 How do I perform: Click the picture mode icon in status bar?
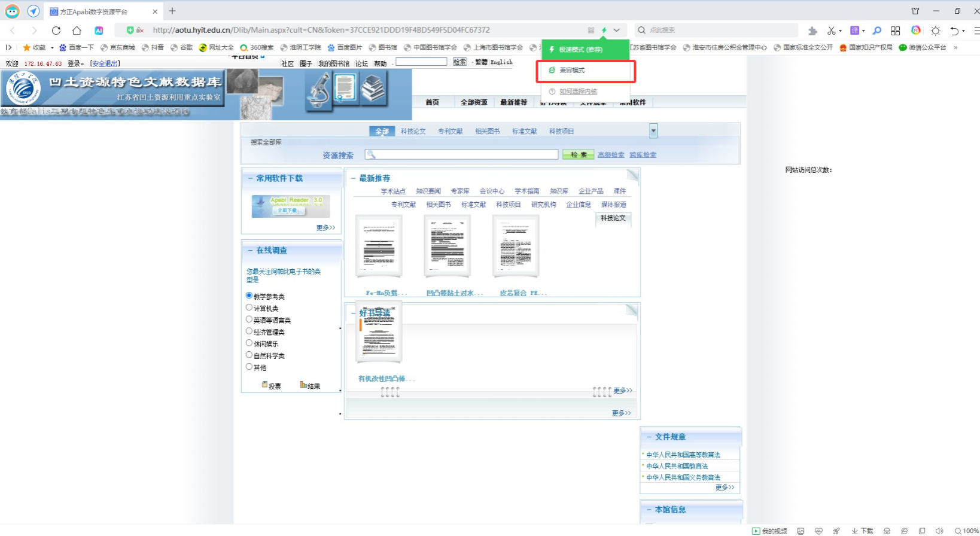pyautogui.click(x=801, y=531)
